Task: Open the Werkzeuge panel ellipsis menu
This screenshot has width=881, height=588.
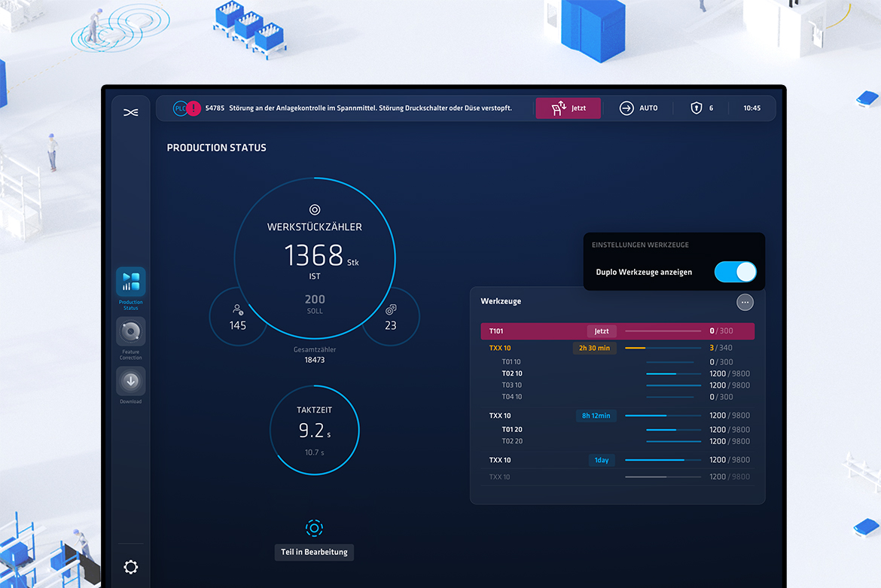Action: 745,302
